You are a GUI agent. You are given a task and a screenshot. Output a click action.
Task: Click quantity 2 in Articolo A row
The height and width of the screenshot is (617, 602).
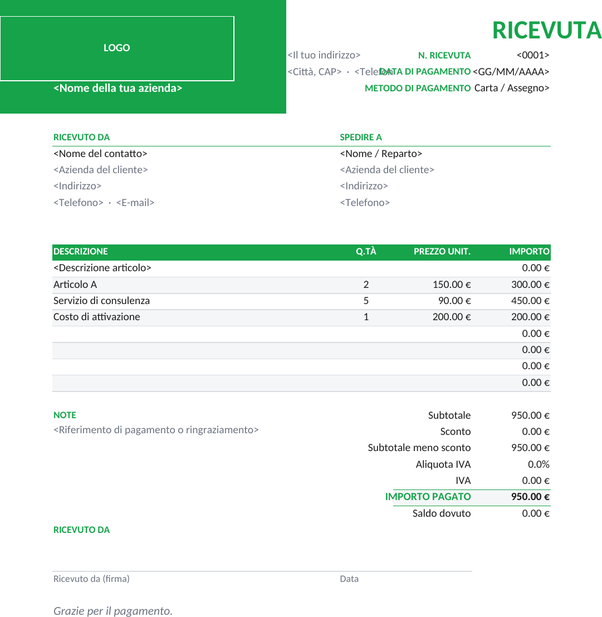[366, 284]
